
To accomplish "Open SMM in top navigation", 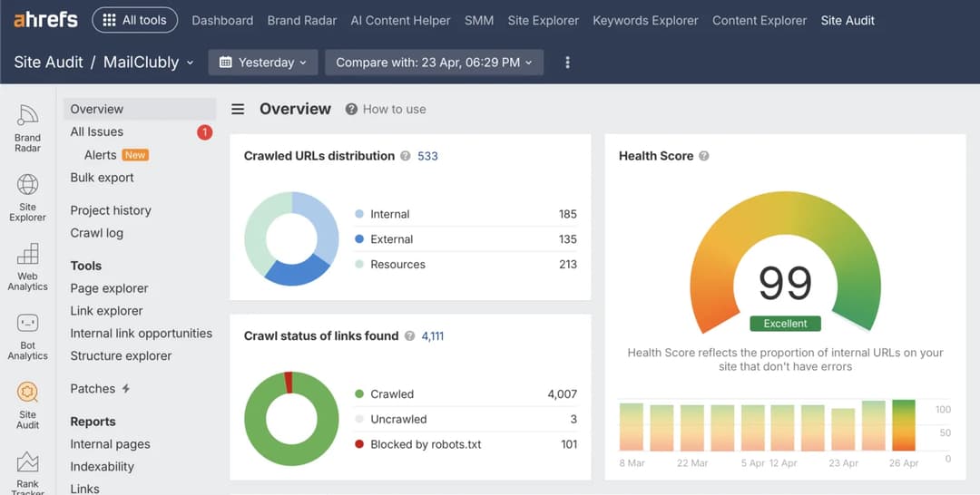I will pos(479,21).
